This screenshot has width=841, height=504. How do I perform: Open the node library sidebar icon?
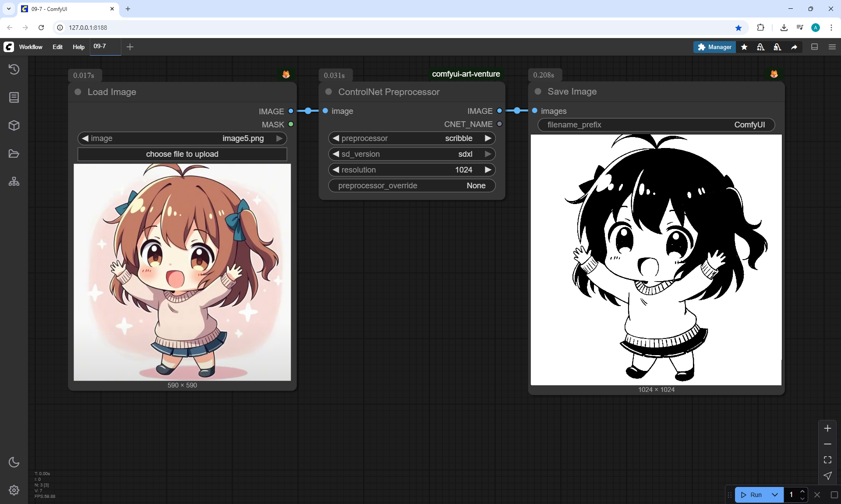(x=14, y=97)
